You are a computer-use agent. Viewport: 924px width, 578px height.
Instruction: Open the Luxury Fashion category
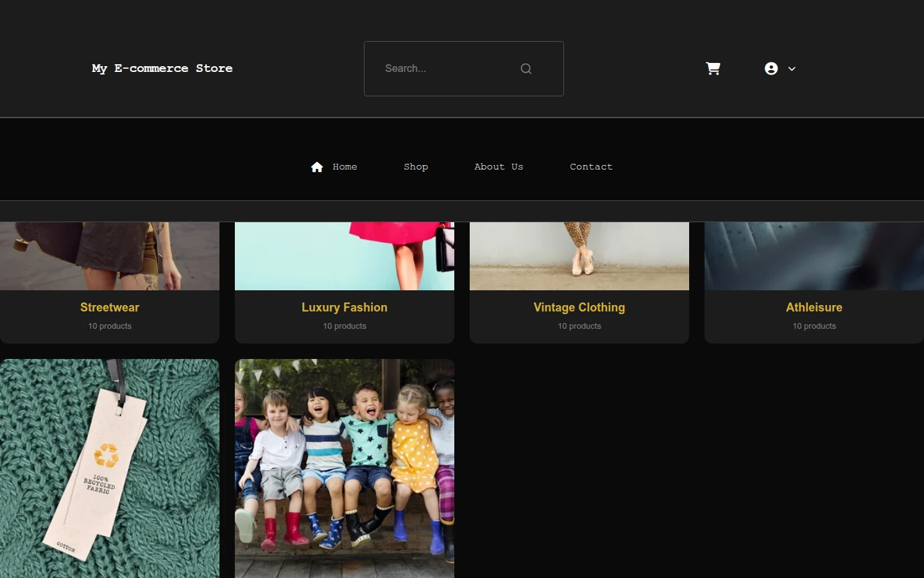click(345, 308)
